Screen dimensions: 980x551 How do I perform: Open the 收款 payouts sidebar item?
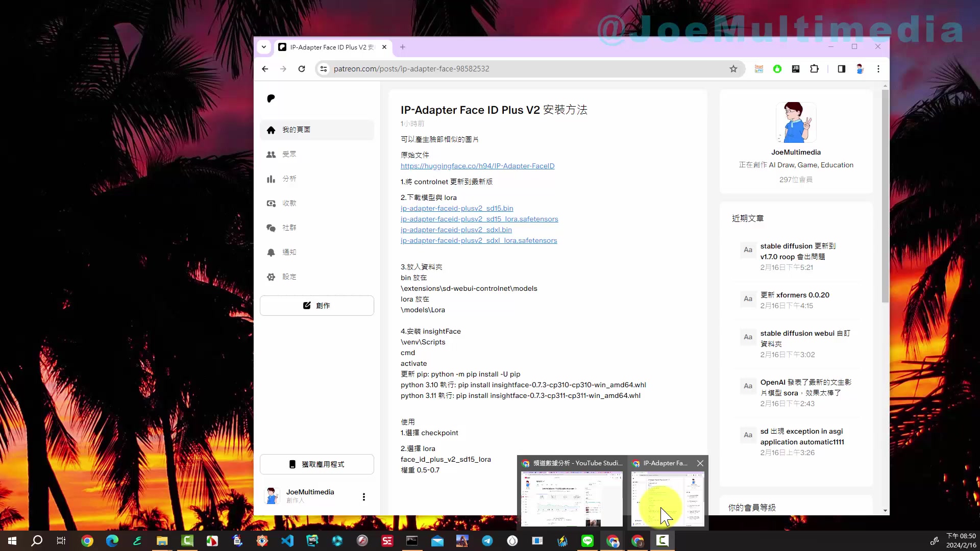[x=288, y=203]
